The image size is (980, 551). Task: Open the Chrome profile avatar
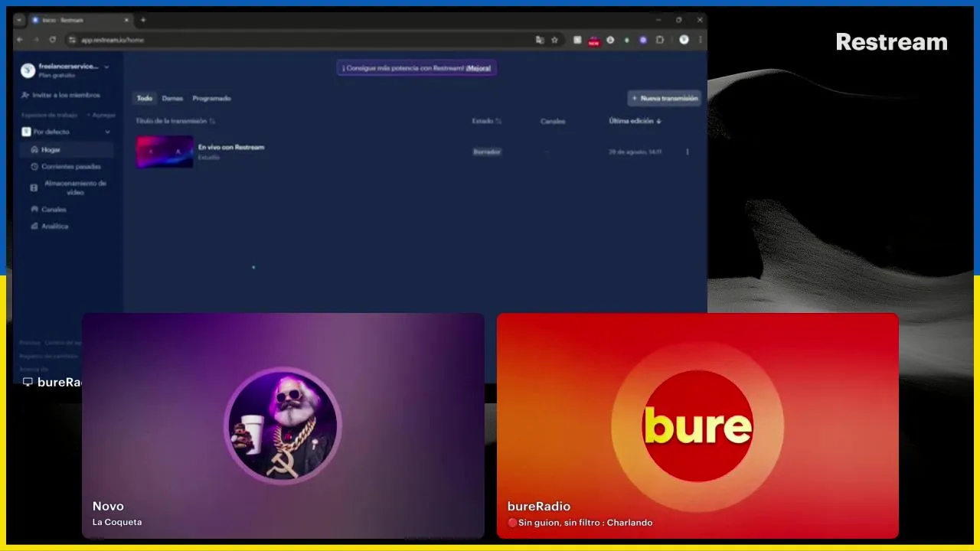pyautogui.click(x=684, y=40)
